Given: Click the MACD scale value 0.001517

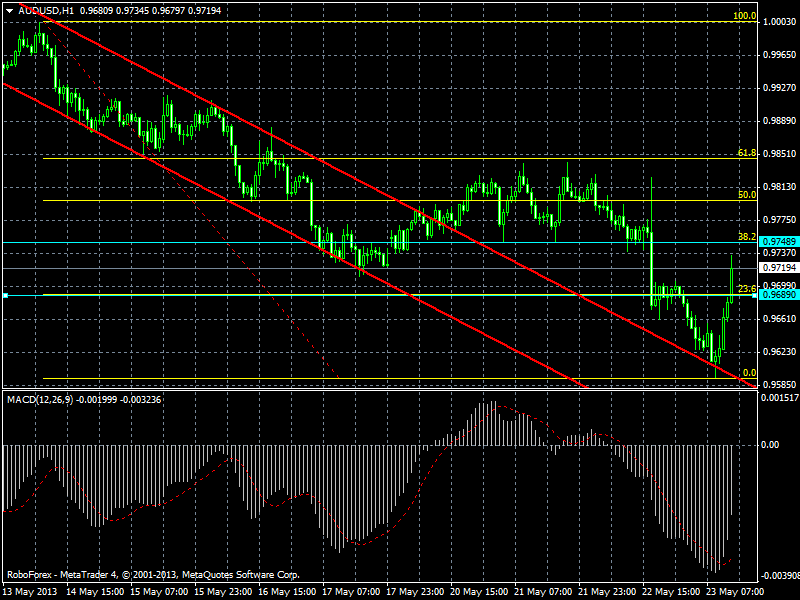Looking at the screenshot, I should point(780,398).
